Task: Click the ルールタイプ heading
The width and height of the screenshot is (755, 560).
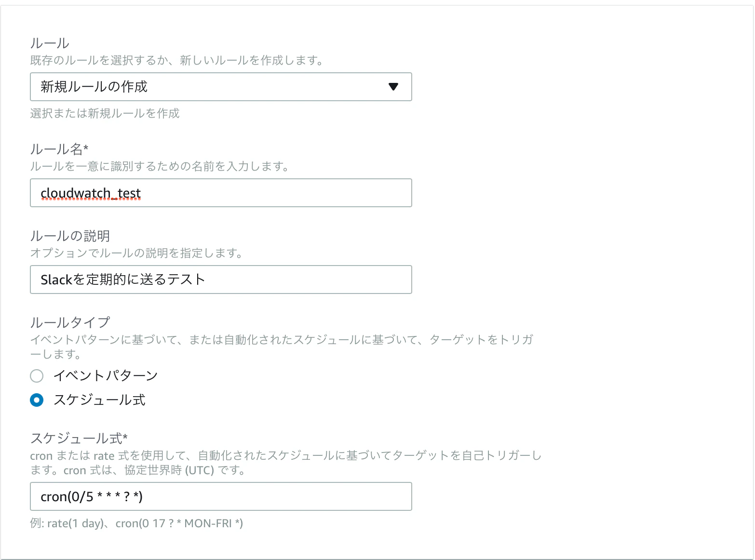Action: point(70,322)
